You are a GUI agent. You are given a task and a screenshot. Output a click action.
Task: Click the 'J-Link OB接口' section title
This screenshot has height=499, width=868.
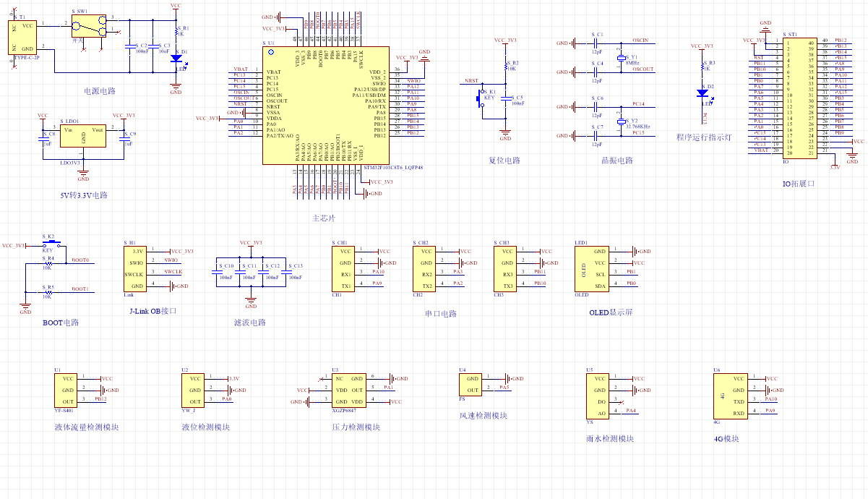coord(152,311)
